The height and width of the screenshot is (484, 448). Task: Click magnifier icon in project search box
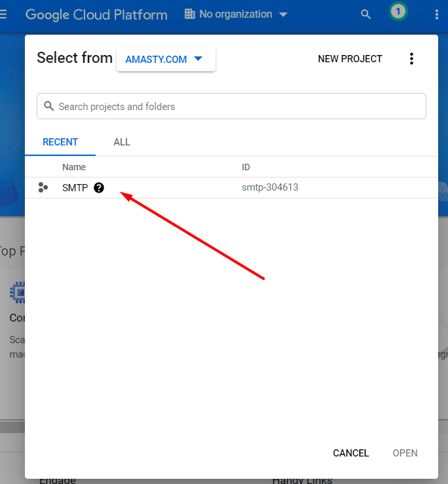coord(48,106)
